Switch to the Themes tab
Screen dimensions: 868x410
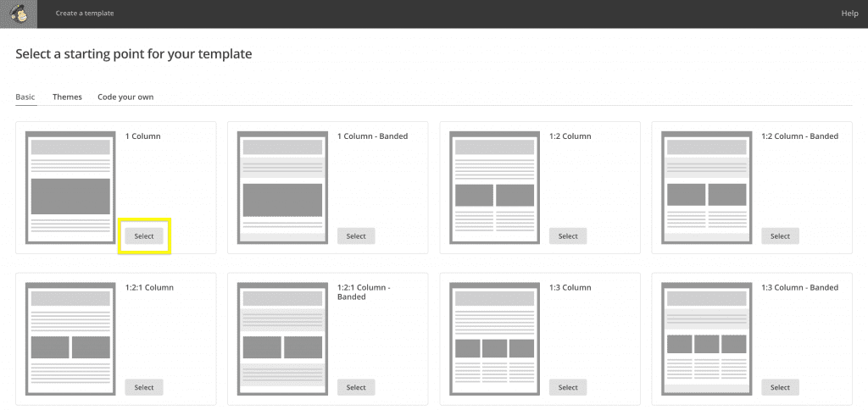(x=67, y=97)
